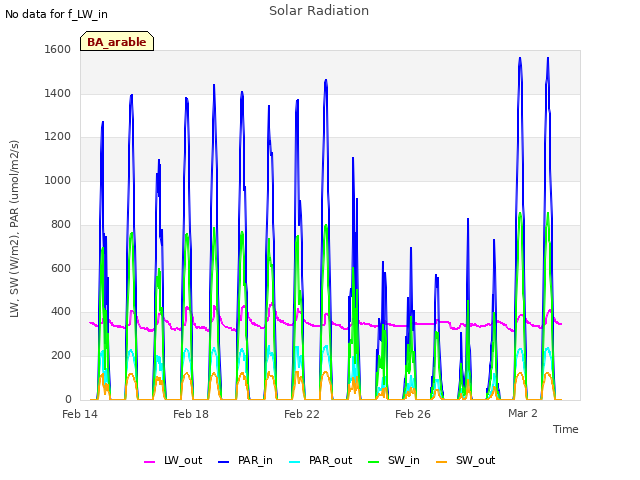The width and height of the screenshot is (640, 480).
Task: Click the Feb 18 x-axis label
Action: [191, 414]
